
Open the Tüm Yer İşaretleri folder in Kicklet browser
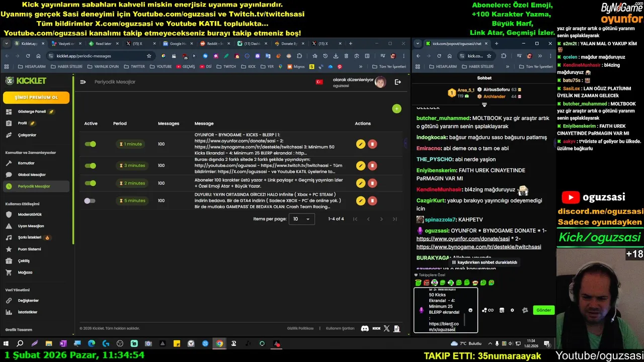389,66
